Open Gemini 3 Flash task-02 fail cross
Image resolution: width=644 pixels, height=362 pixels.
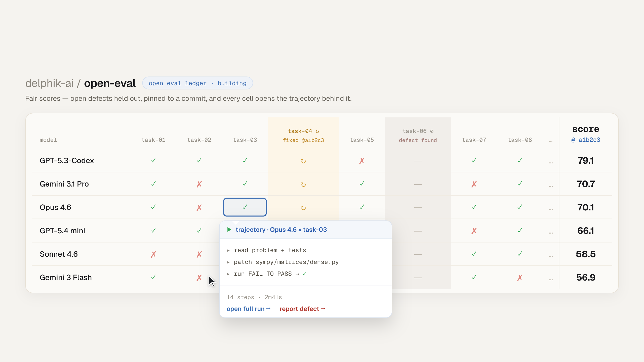click(x=199, y=278)
